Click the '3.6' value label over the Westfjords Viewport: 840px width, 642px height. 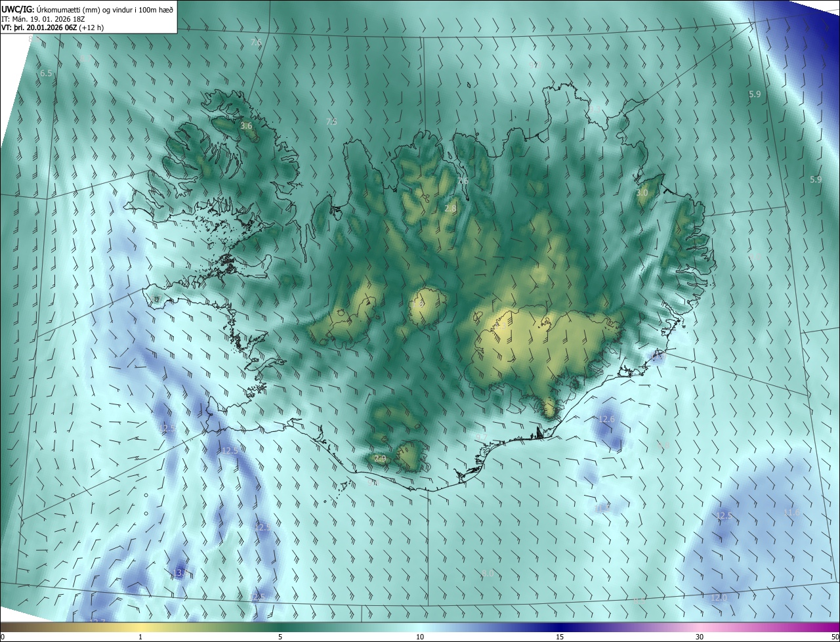(246, 125)
